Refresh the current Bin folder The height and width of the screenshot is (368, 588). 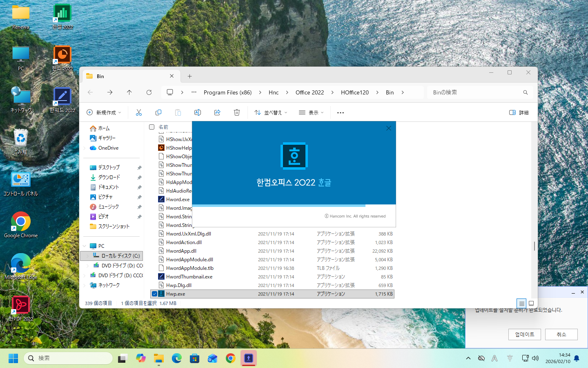149,92
